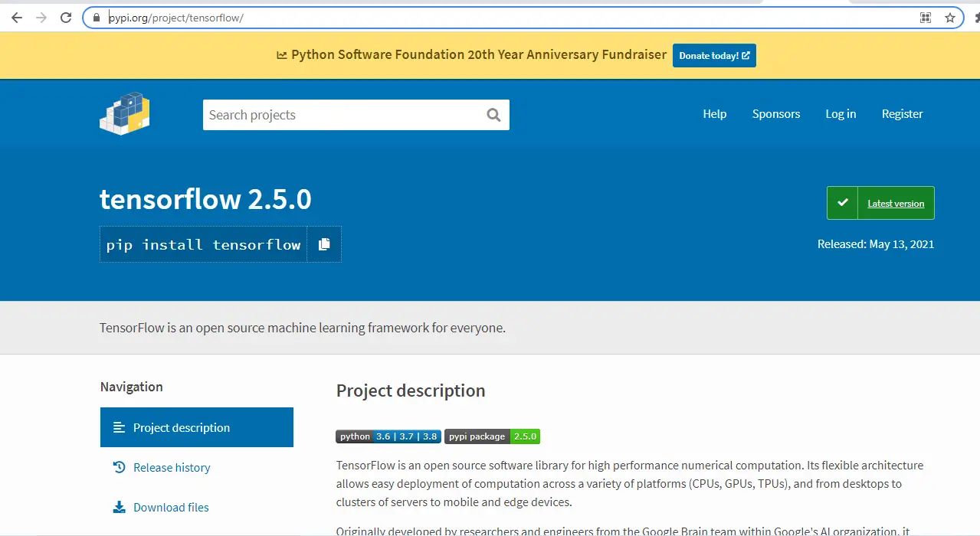This screenshot has width=980, height=536.
Task: Click the Released: May 13, 2021 text
Action: pos(876,244)
